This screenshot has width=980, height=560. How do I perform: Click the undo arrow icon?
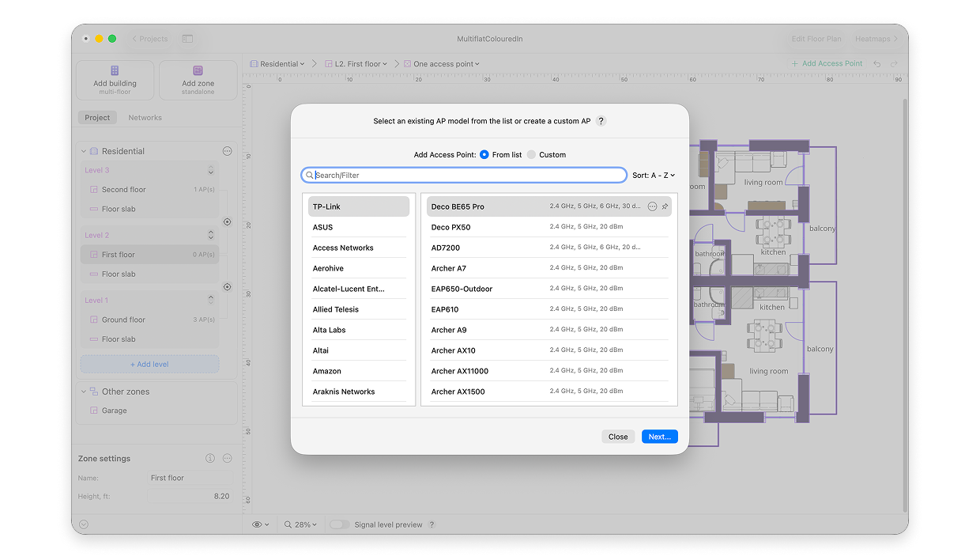[877, 64]
